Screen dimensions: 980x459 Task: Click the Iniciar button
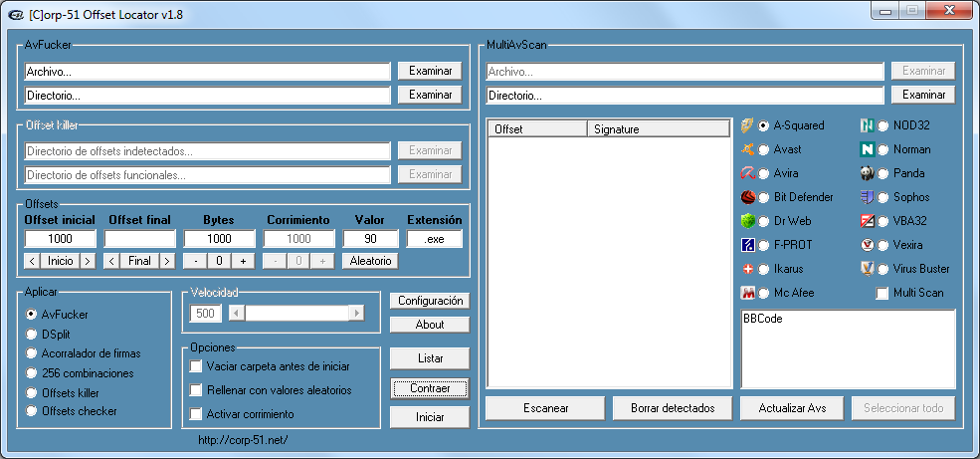pos(430,417)
